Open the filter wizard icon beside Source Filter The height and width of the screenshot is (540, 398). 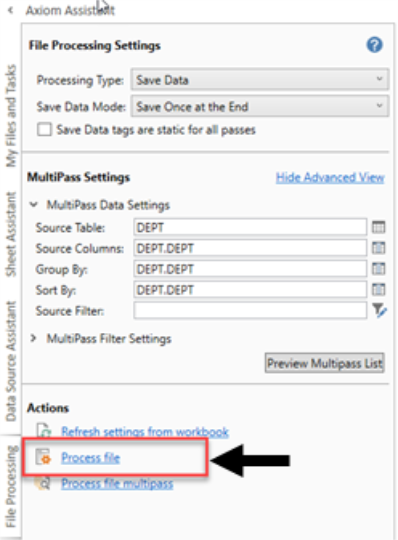pos(379,310)
